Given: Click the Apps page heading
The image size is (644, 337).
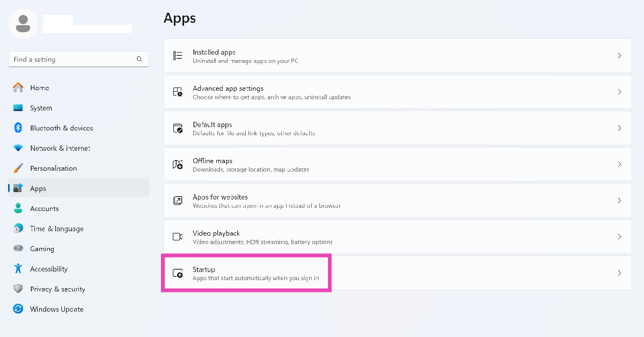Looking at the screenshot, I should (180, 18).
